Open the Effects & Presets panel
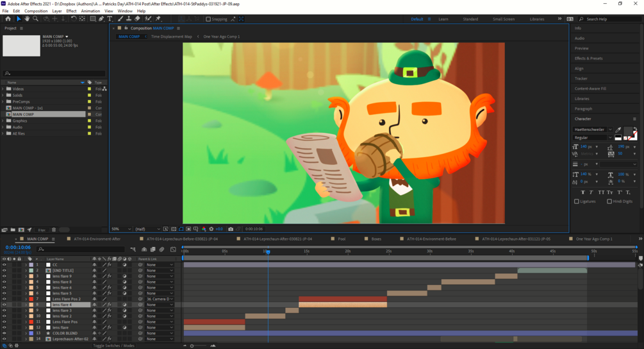The image size is (644, 349). click(588, 58)
